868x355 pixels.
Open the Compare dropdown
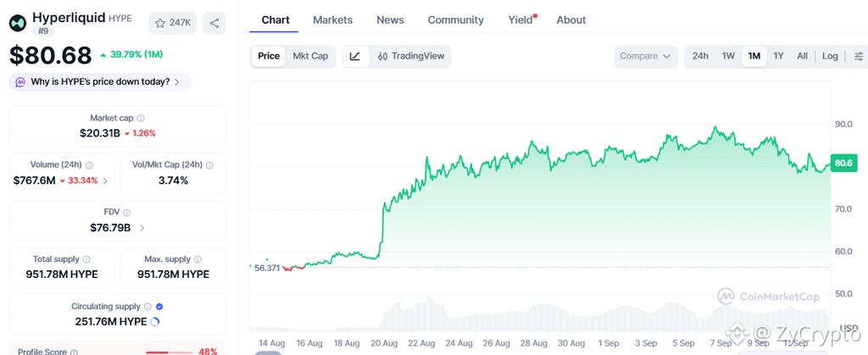[x=645, y=57]
